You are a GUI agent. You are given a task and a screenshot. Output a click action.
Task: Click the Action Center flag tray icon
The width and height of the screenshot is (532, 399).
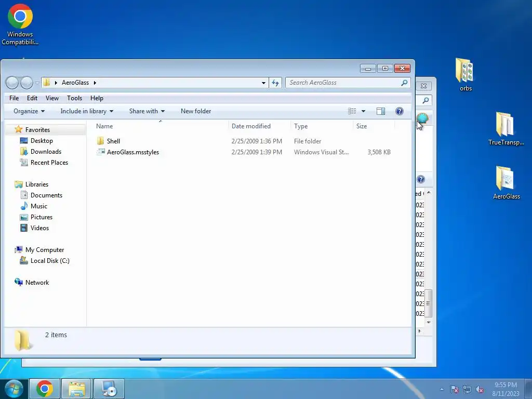(454, 389)
